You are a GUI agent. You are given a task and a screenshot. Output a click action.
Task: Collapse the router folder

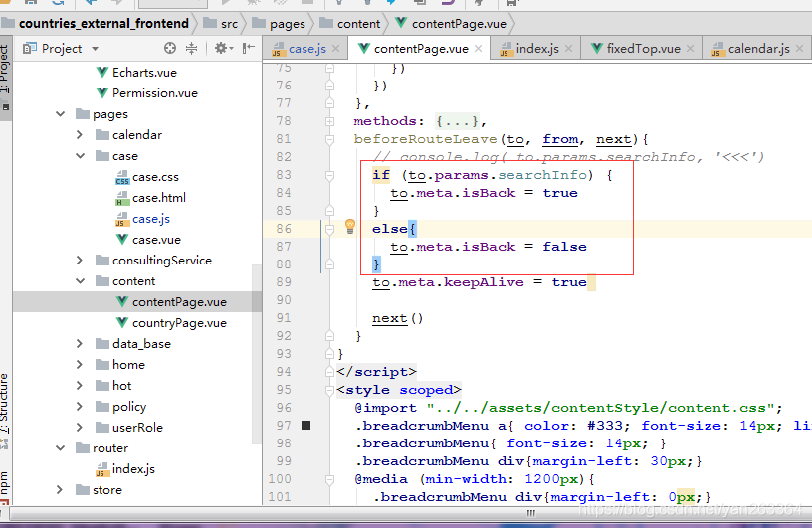click(60, 447)
